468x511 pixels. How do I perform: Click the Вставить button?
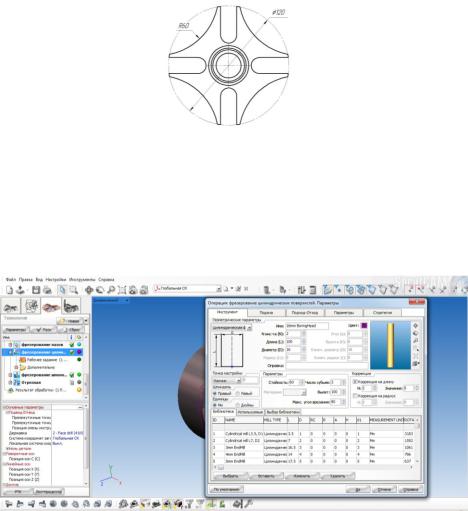coord(266,476)
